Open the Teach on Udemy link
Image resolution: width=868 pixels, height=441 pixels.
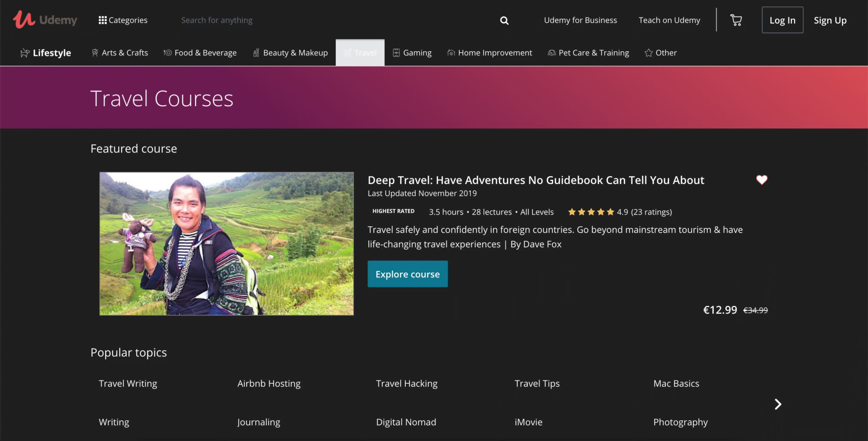(669, 20)
